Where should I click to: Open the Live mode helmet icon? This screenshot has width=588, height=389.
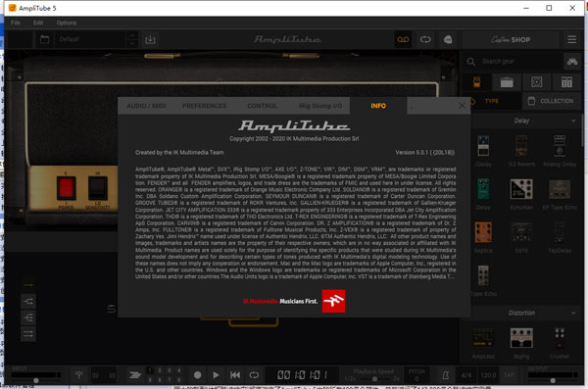point(448,39)
